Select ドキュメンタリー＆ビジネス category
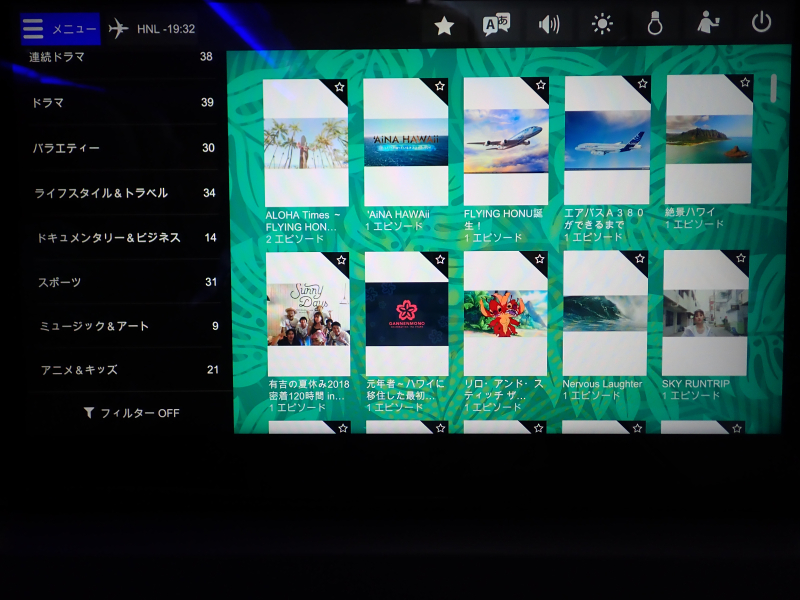Screen dimensions: 800x600 click(127, 238)
